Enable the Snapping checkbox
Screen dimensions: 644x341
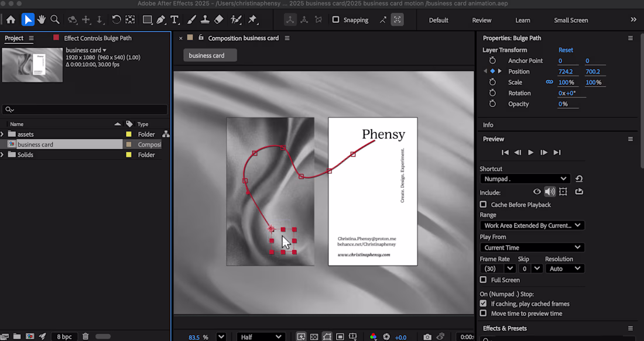336,20
